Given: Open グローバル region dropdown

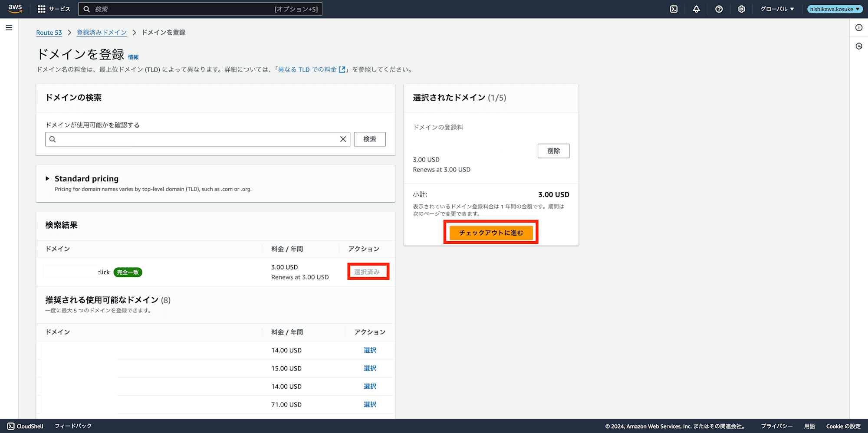Looking at the screenshot, I should (x=777, y=9).
